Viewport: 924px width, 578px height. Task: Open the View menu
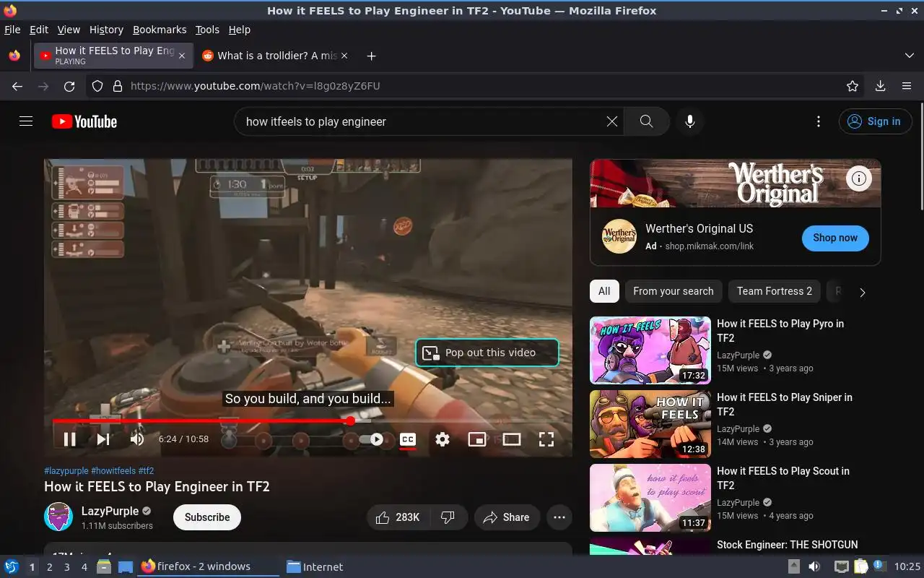[x=69, y=30]
